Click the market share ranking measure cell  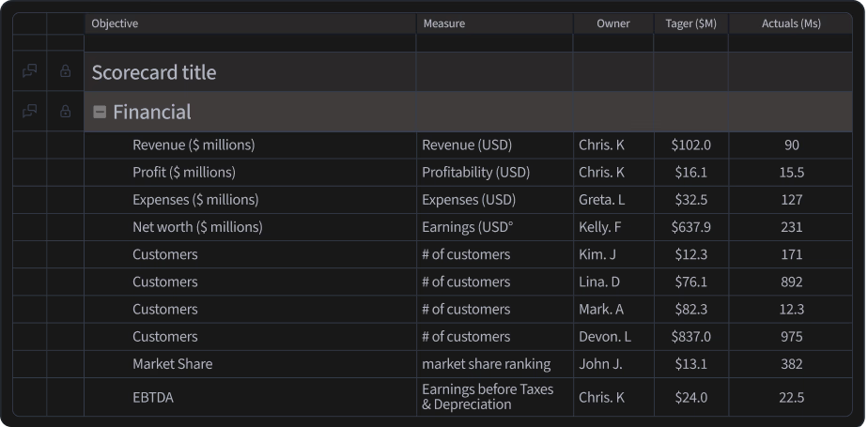point(486,364)
